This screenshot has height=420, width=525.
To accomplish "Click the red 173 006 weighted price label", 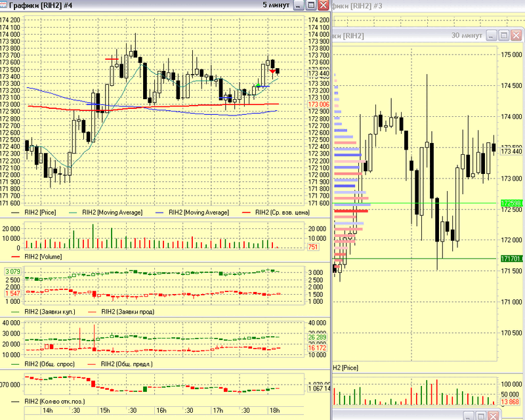I will pos(318,104).
